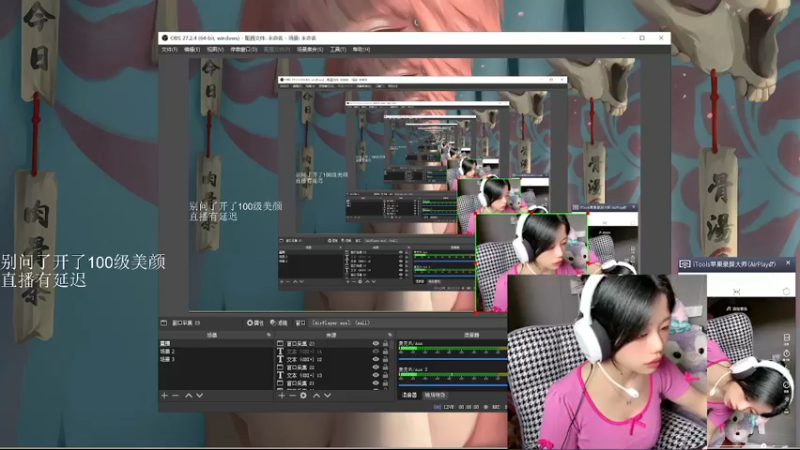Remove the selected scene with the minus icon

point(175,395)
